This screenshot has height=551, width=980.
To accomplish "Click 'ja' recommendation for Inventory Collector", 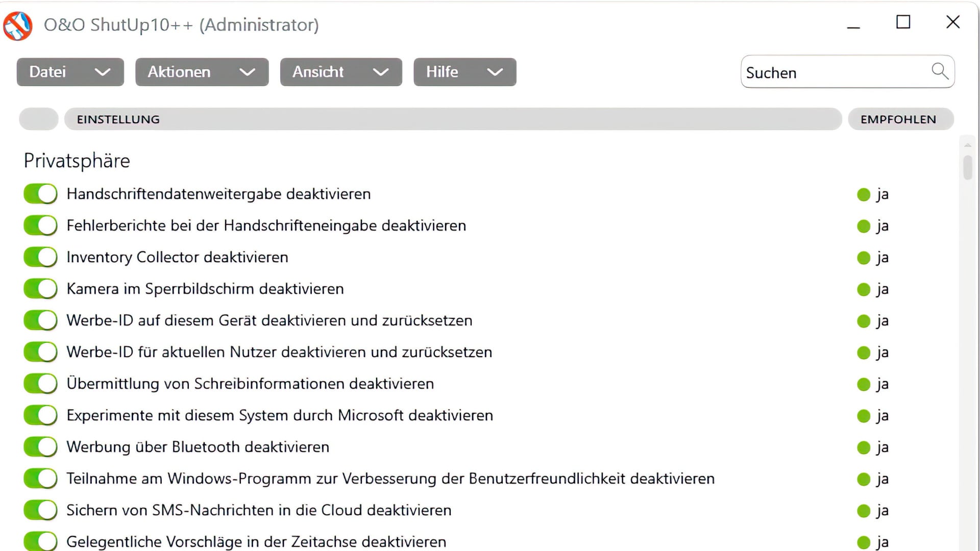I will (x=883, y=258).
